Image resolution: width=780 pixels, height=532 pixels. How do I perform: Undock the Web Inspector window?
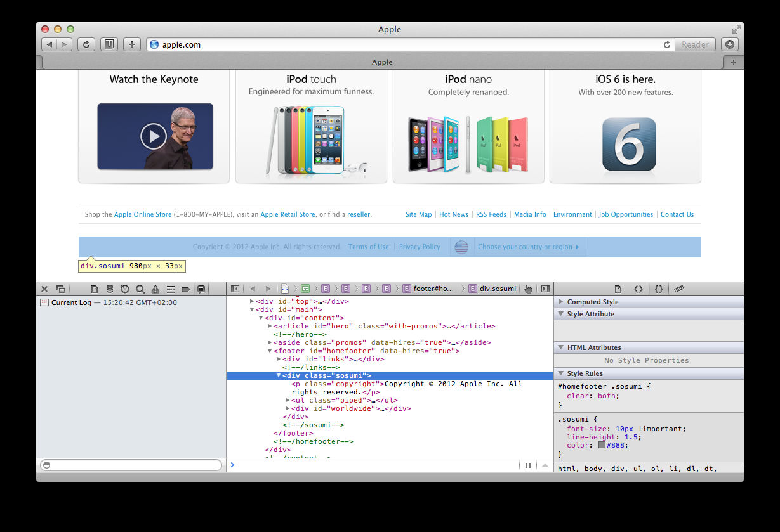tap(61, 289)
